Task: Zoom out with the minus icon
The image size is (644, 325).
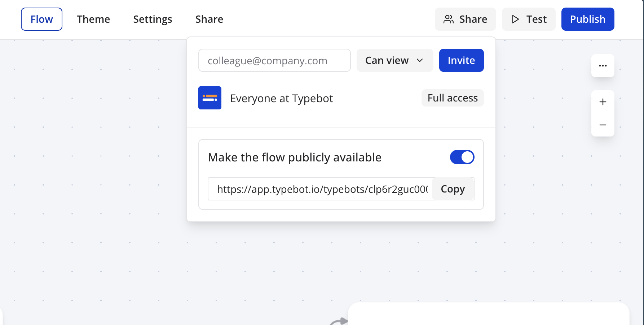Action: pyautogui.click(x=603, y=125)
